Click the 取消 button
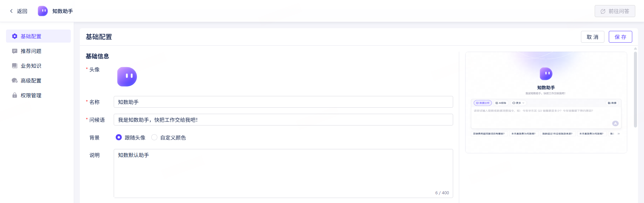The height and width of the screenshot is (203, 644). [593, 37]
